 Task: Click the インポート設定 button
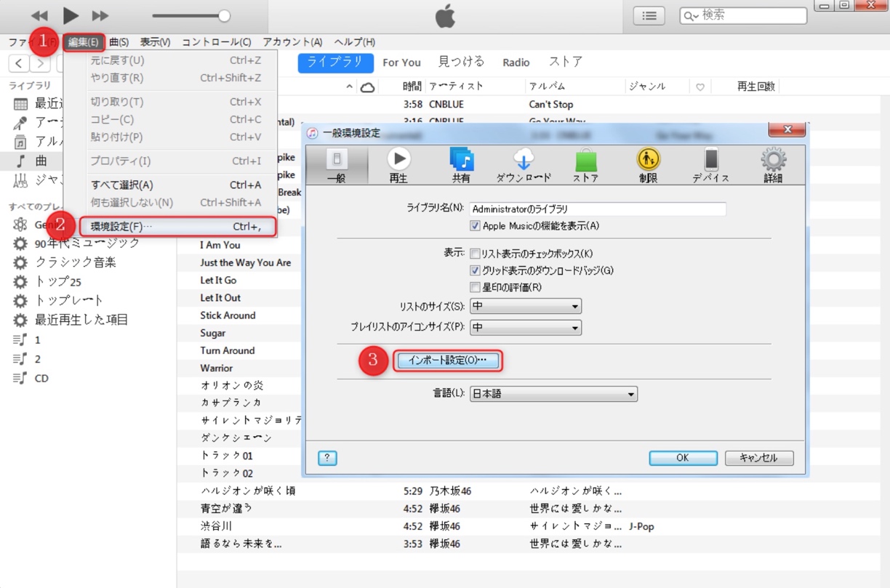coord(447,360)
